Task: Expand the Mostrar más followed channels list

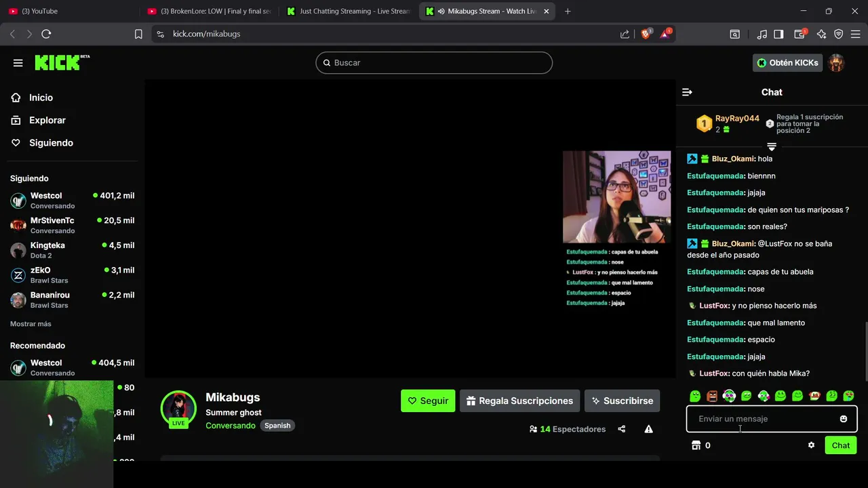Action: (x=31, y=324)
